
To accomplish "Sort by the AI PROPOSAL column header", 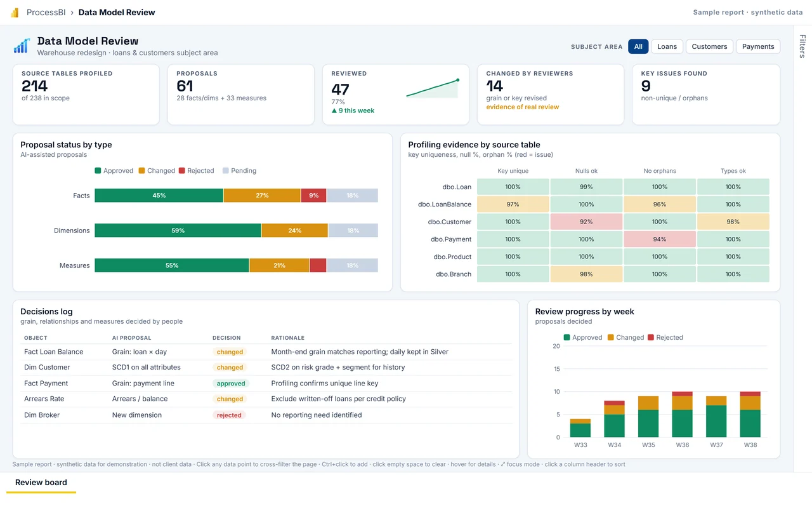I will [x=131, y=338].
